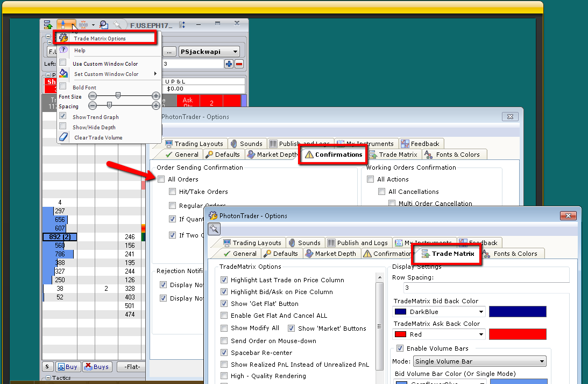This screenshot has height=384, width=588.
Task: Uncheck the Show 'Market' Buttons checkbox
Action: 292,328
